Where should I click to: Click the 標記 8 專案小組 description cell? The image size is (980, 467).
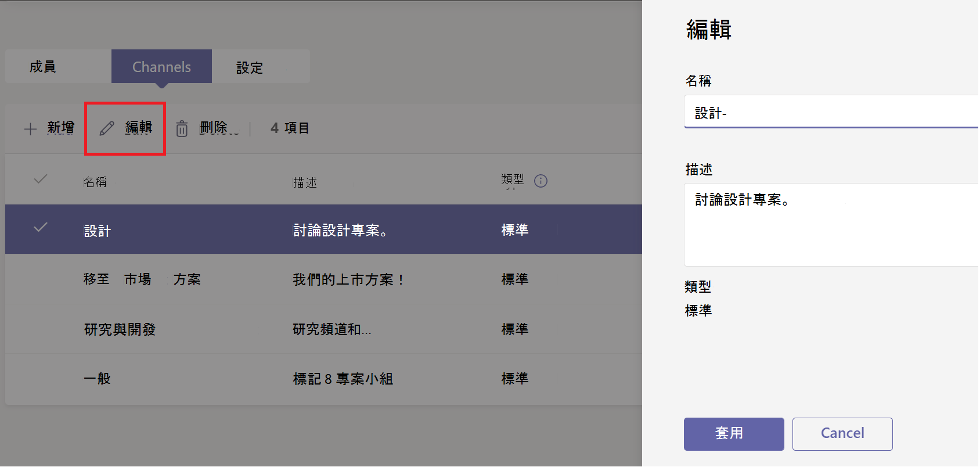343,379
